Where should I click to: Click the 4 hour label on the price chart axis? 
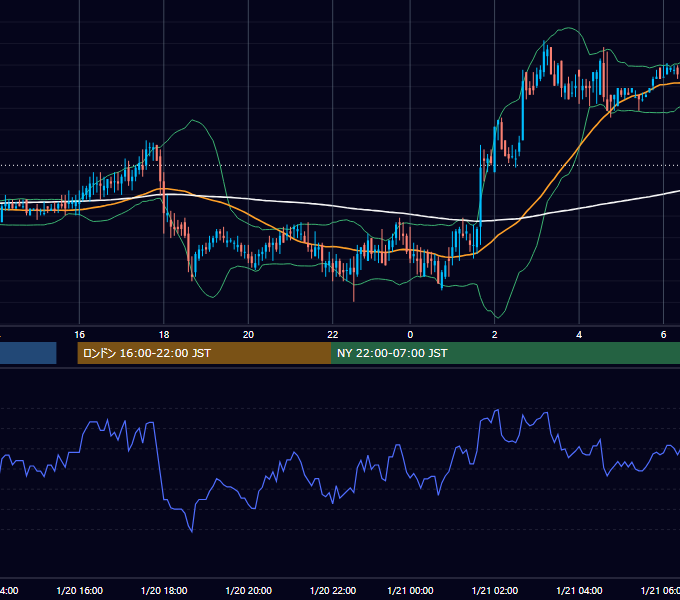tap(579, 335)
